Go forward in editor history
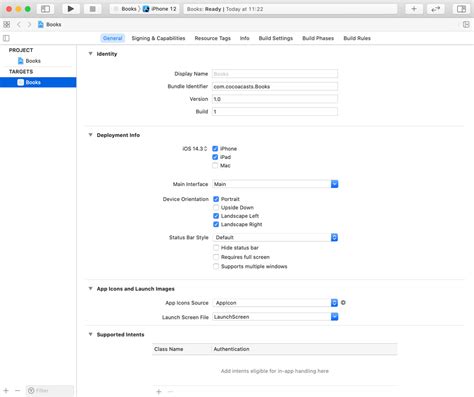 29,24
